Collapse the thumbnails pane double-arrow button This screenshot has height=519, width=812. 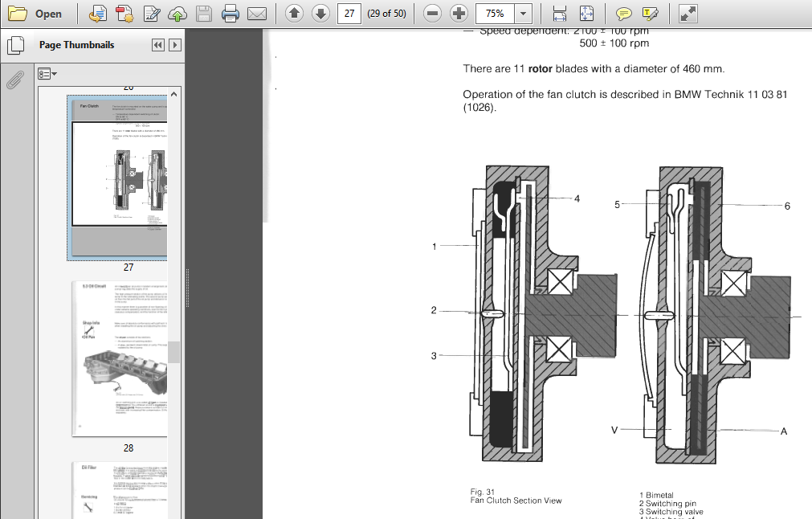pyautogui.click(x=158, y=45)
